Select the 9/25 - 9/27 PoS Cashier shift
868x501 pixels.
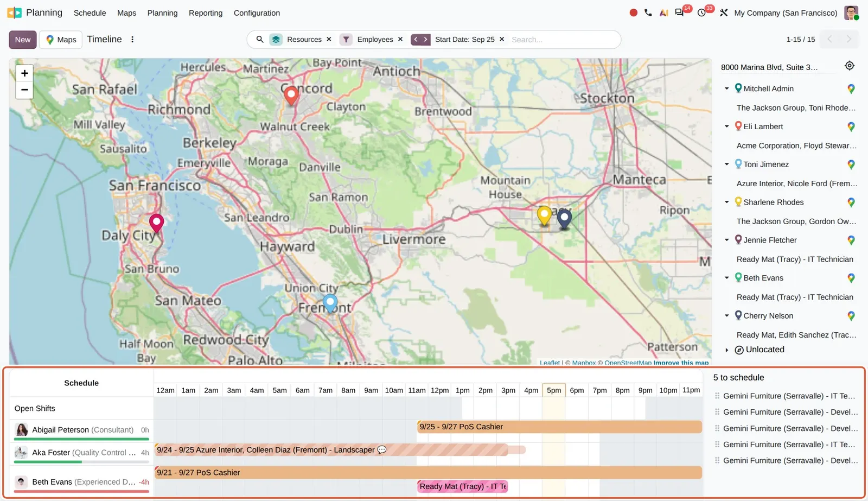pyautogui.click(x=559, y=427)
